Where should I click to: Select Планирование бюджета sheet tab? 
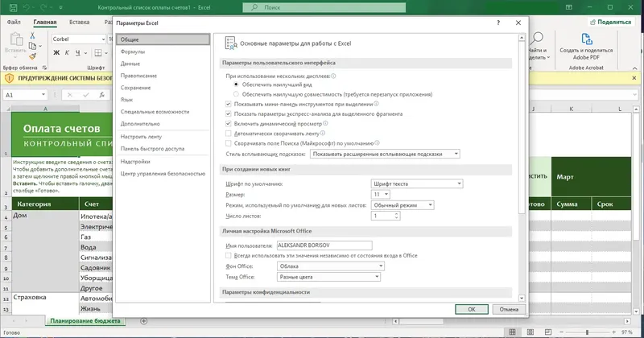[x=85, y=321]
